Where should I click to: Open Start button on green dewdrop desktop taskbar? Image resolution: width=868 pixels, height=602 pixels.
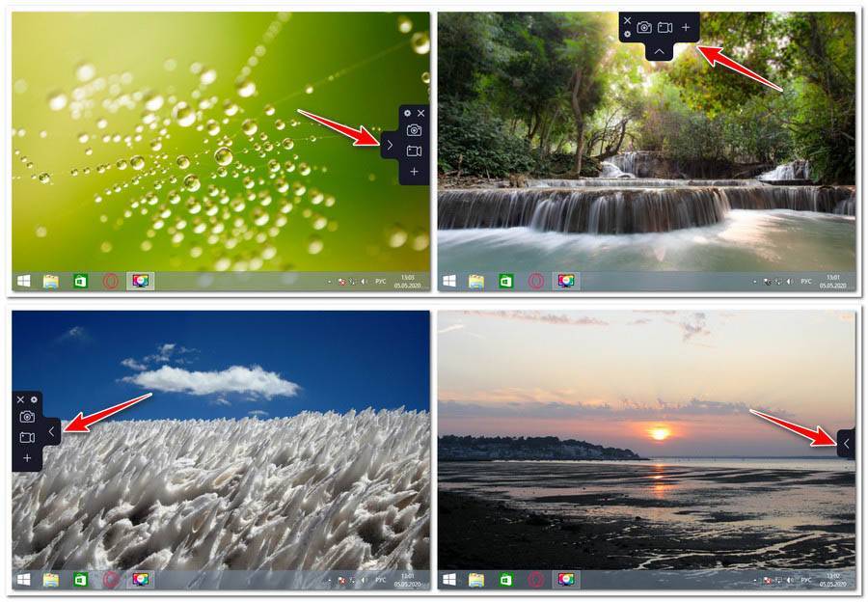[24, 282]
